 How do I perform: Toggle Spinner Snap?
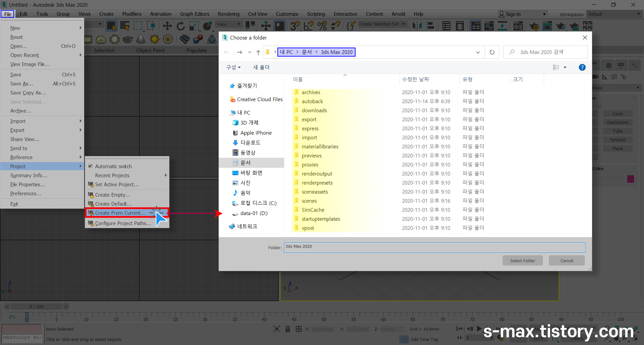[335, 26]
